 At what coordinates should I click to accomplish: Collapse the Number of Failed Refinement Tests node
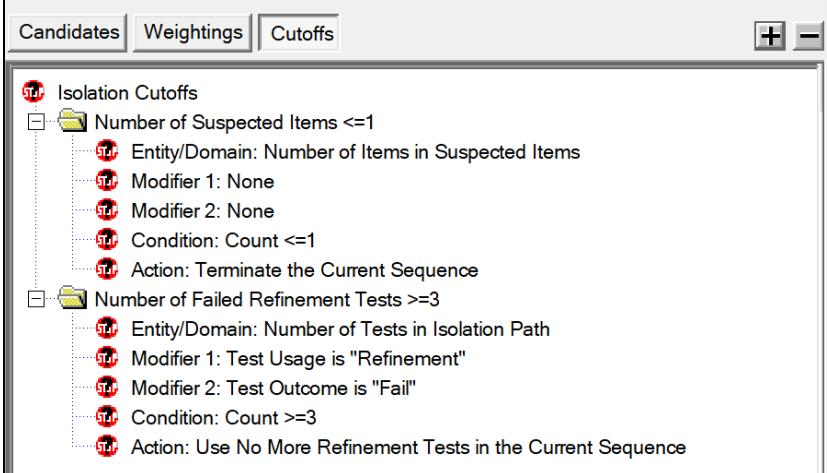[36, 299]
